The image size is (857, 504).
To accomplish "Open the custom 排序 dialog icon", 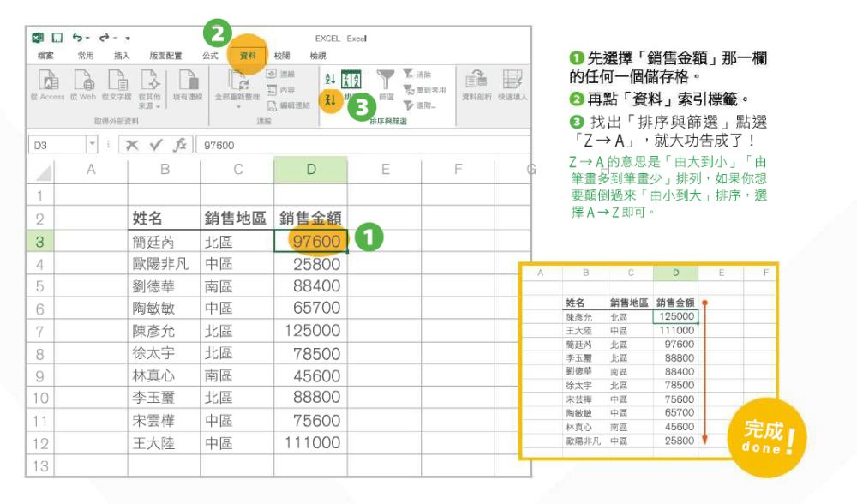I will [351, 79].
